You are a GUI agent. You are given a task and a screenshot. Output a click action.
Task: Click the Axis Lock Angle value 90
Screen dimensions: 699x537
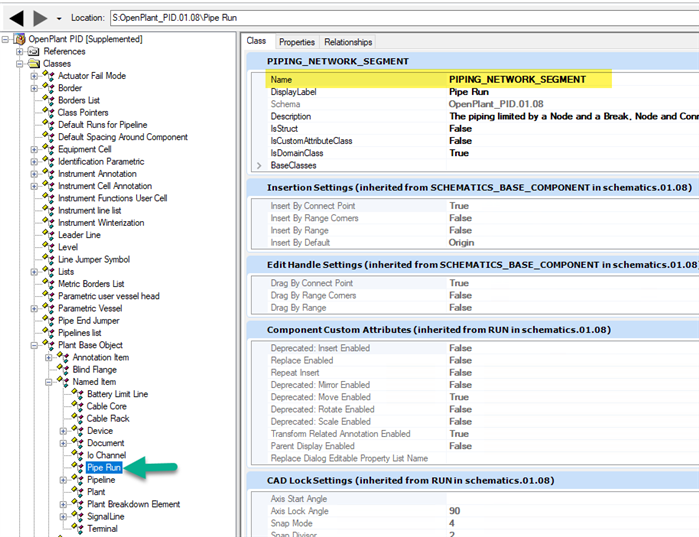click(454, 511)
